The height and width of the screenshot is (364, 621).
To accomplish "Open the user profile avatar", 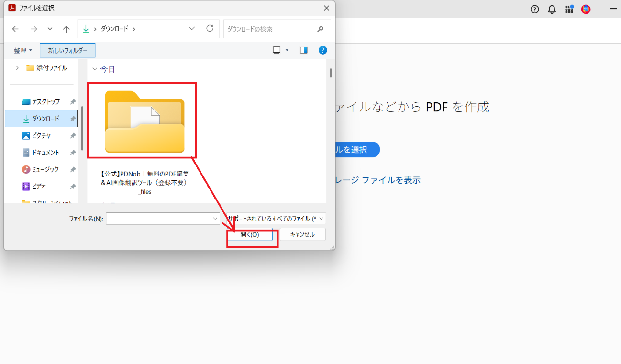I will (x=586, y=10).
